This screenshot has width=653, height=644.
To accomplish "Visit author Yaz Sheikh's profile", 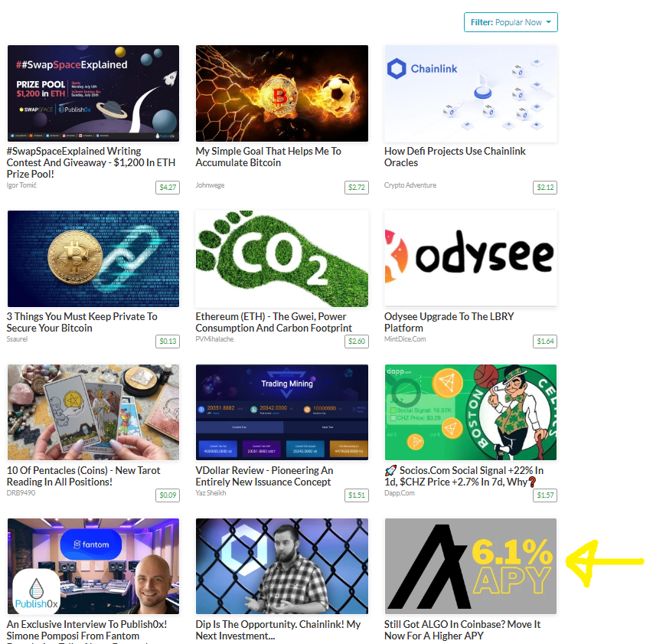I will pyautogui.click(x=211, y=493).
